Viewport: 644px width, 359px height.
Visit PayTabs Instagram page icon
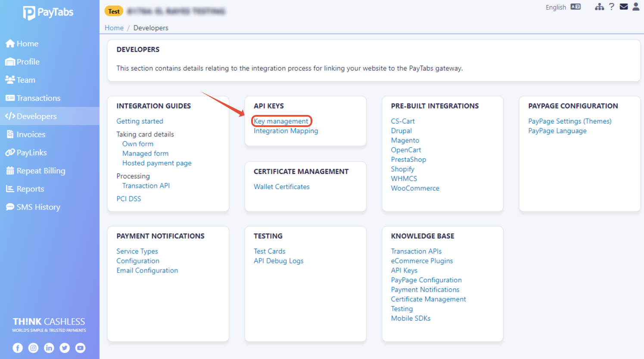click(33, 348)
